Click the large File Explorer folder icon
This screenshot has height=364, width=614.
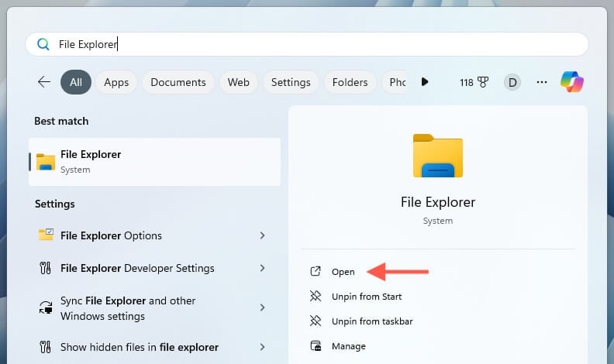437,156
